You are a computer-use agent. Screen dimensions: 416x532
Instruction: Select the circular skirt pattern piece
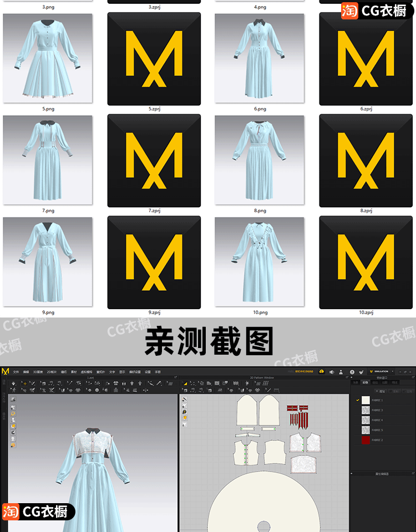263,502
